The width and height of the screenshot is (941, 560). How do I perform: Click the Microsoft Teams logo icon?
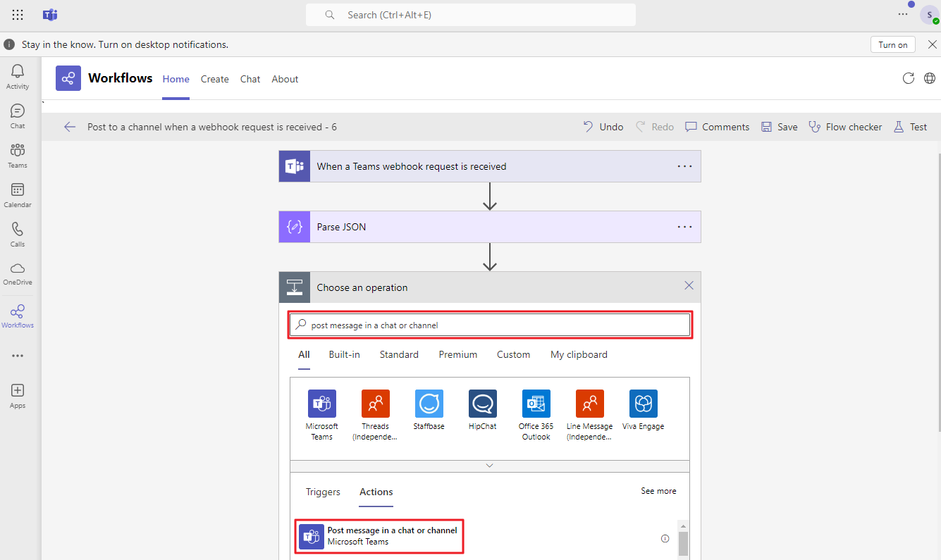coord(50,15)
